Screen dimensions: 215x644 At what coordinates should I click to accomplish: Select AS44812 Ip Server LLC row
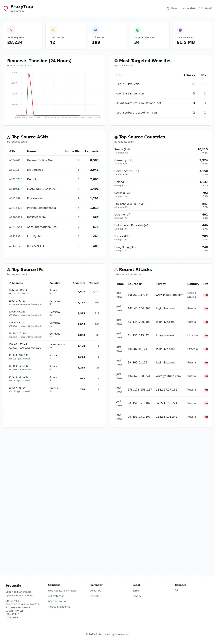[x=54, y=246]
